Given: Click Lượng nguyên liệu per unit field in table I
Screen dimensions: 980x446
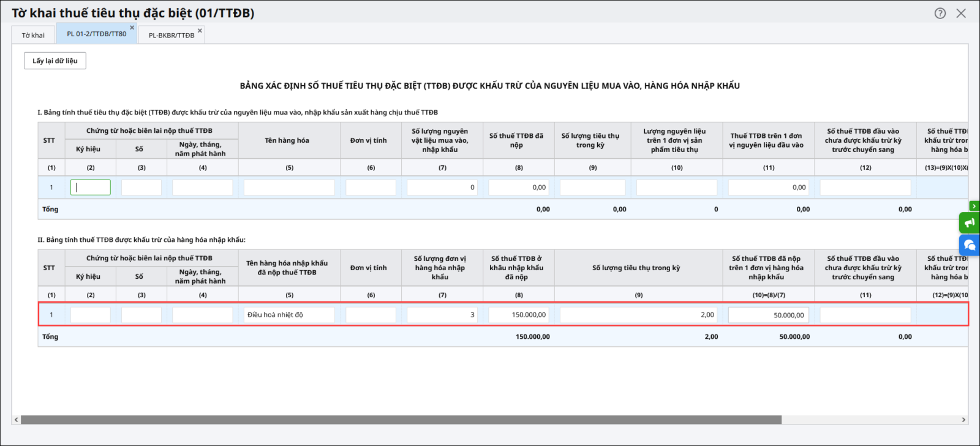Looking at the screenshot, I should pyautogui.click(x=677, y=187).
